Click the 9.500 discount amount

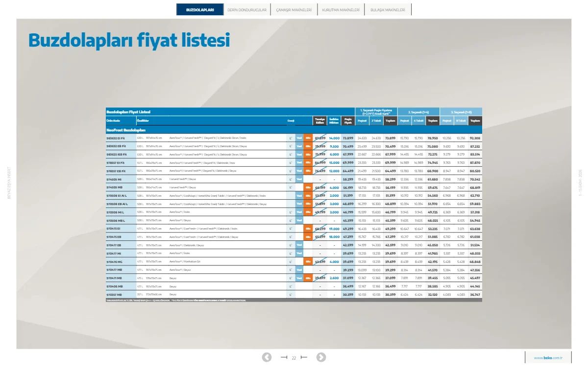point(334,146)
